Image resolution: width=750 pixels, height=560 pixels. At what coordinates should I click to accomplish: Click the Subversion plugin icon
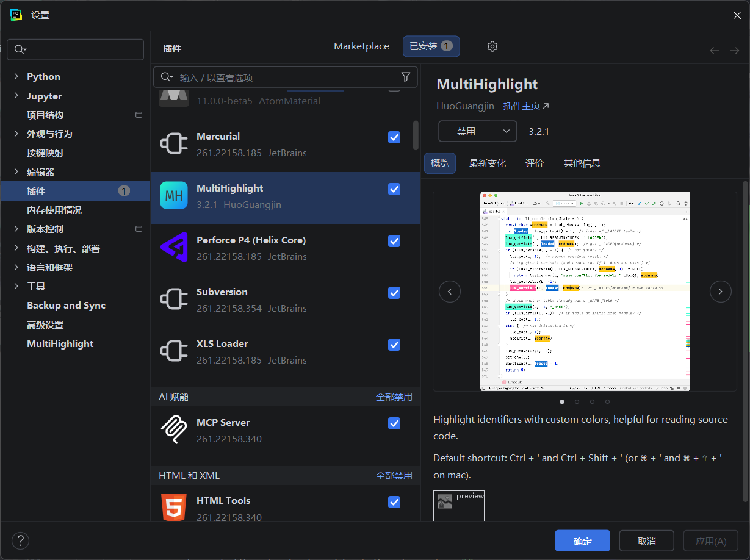[174, 300]
